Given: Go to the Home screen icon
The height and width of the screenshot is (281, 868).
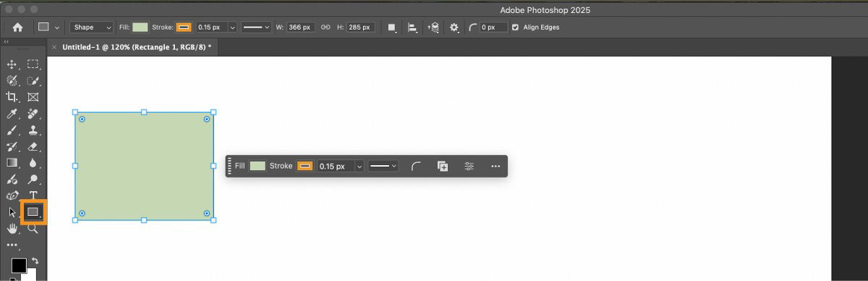Looking at the screenshot, I should 17,27.
